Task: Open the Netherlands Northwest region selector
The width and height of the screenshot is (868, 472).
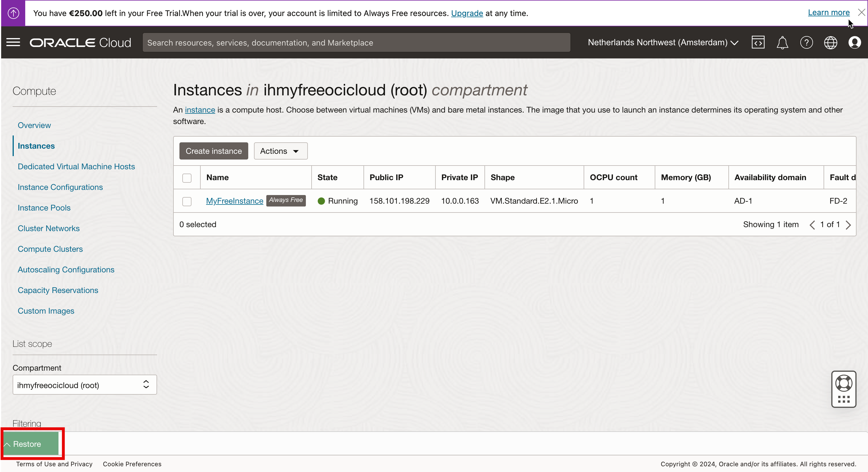Action: tap(663, 42)
